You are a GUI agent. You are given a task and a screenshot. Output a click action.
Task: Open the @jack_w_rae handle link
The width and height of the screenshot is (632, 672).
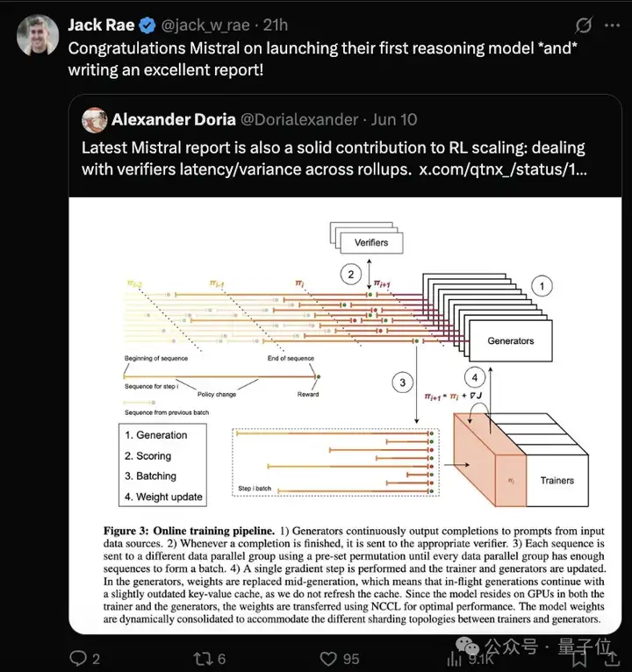coord(205,25)
